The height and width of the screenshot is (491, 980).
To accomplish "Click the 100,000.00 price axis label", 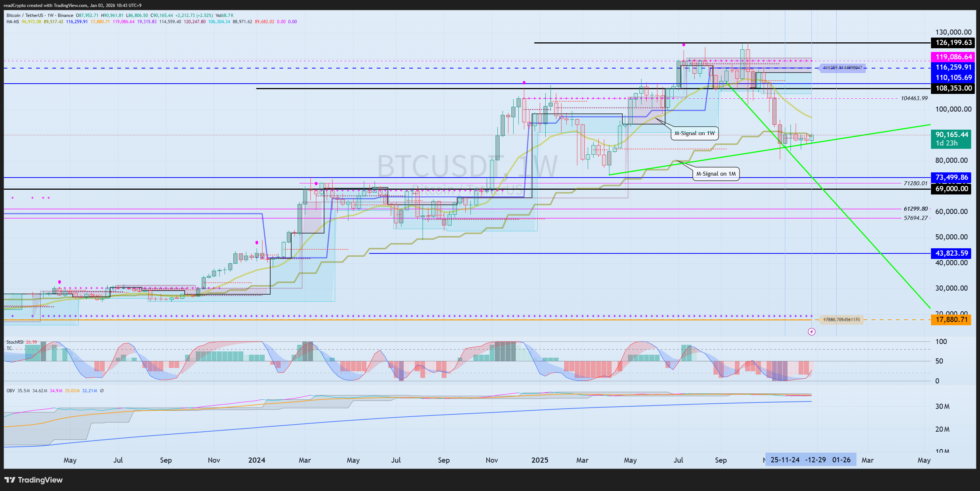I will [x=953, y=109].
